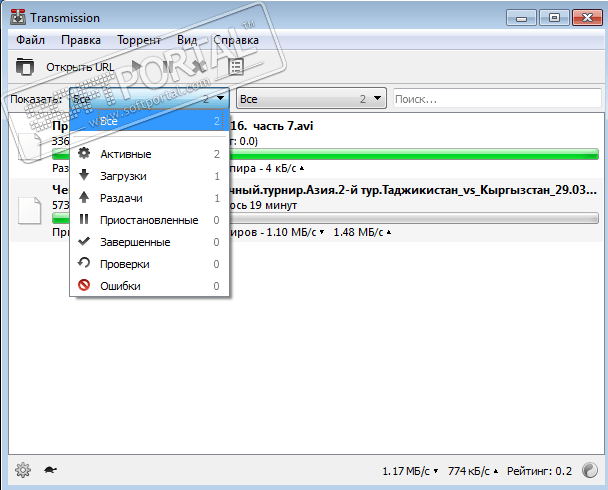Click the red prohibited icon for Ошибки

[84, 285]
